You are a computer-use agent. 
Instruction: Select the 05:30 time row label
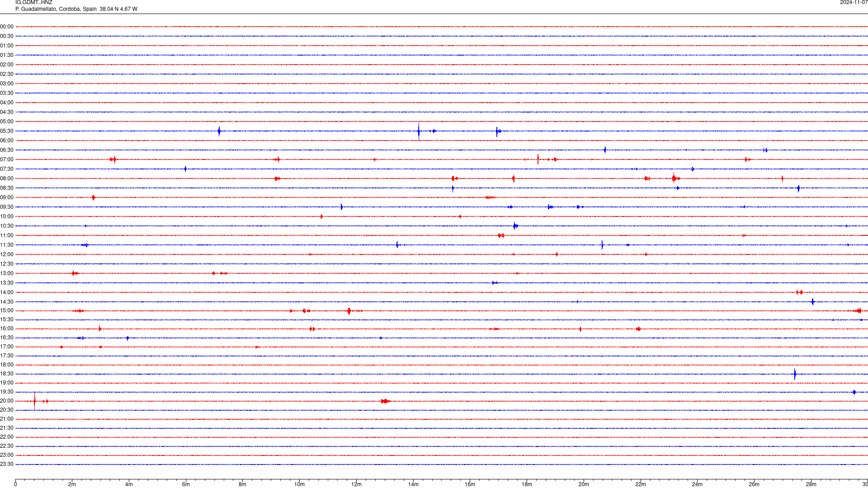click(7, 131)
